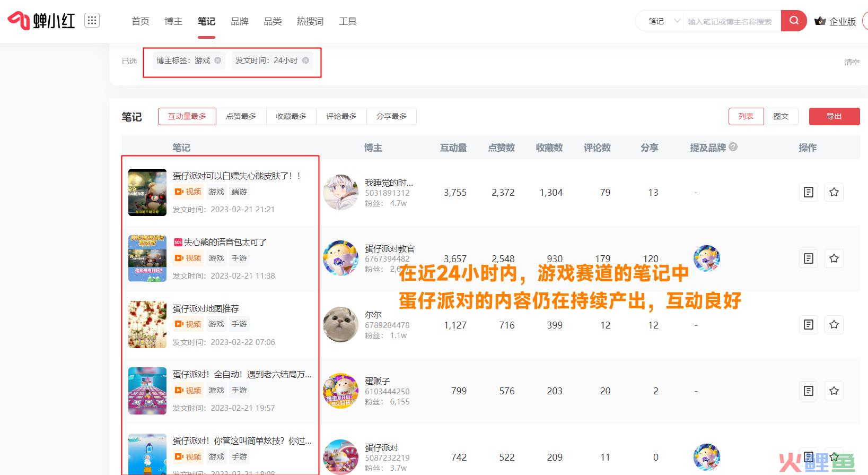
Task: Click the crown icon next to 企业版
Action: (x=820, y=21)
